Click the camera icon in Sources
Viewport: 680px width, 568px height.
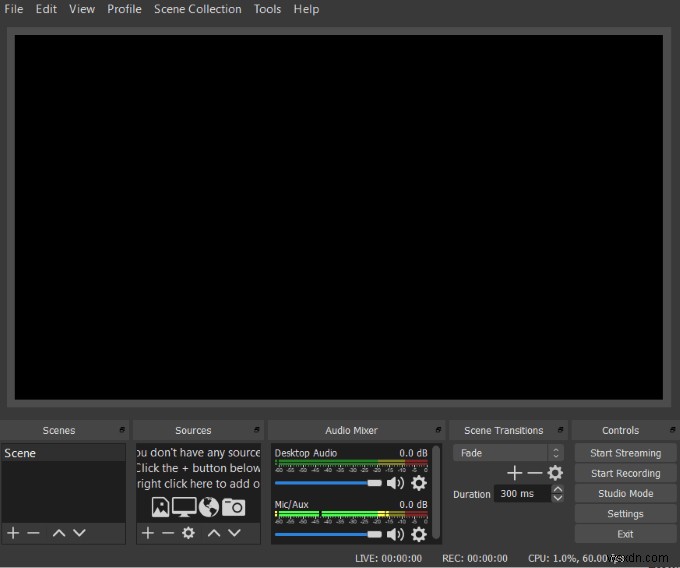pyautogui.click(x=233, y=507)
